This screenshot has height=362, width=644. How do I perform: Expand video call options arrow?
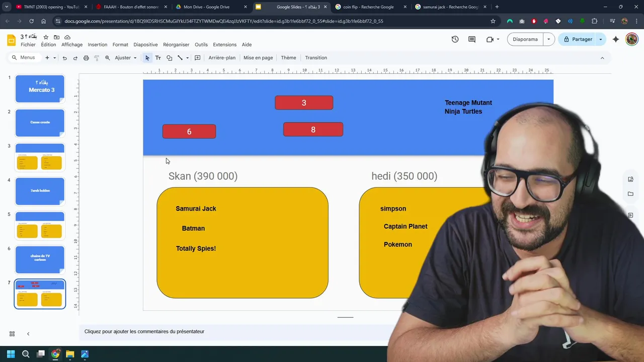coord(498,39)
